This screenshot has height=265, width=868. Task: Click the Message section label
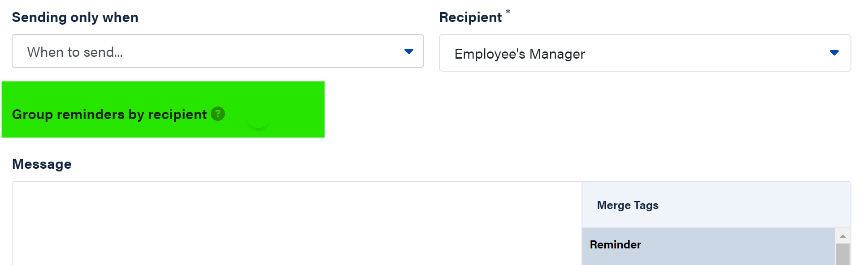[42, 164]
